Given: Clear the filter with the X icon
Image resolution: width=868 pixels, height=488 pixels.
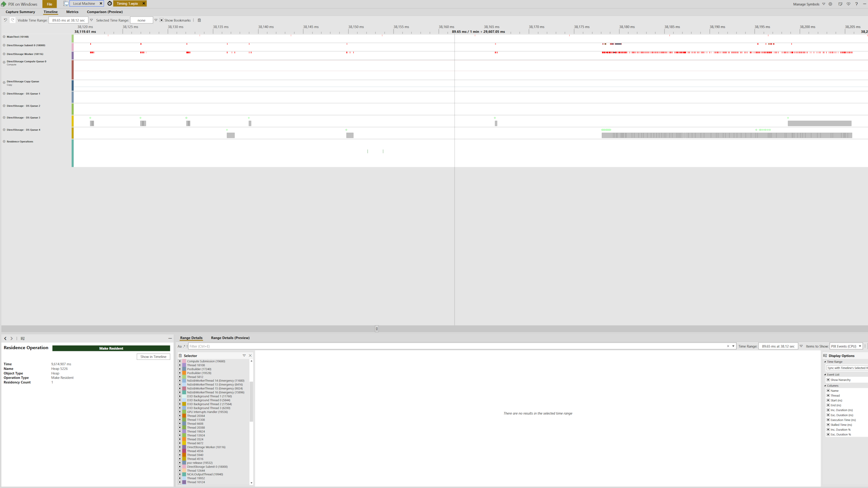Looking at the screenshot, I should pos(728,346).
